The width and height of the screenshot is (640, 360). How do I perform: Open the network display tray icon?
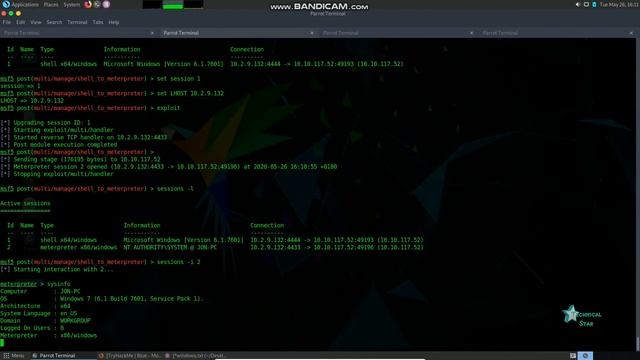click(586, 4)
